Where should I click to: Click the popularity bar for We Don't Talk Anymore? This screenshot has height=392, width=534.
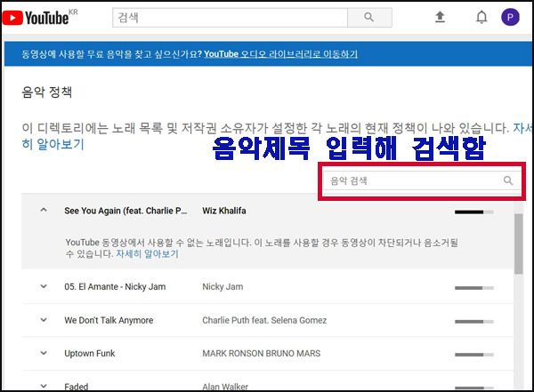474,321
